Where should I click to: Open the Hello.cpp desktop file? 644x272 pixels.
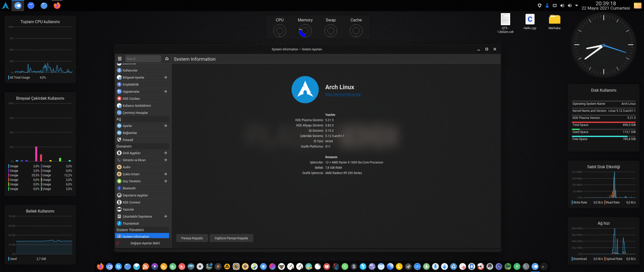coord(530,22)
